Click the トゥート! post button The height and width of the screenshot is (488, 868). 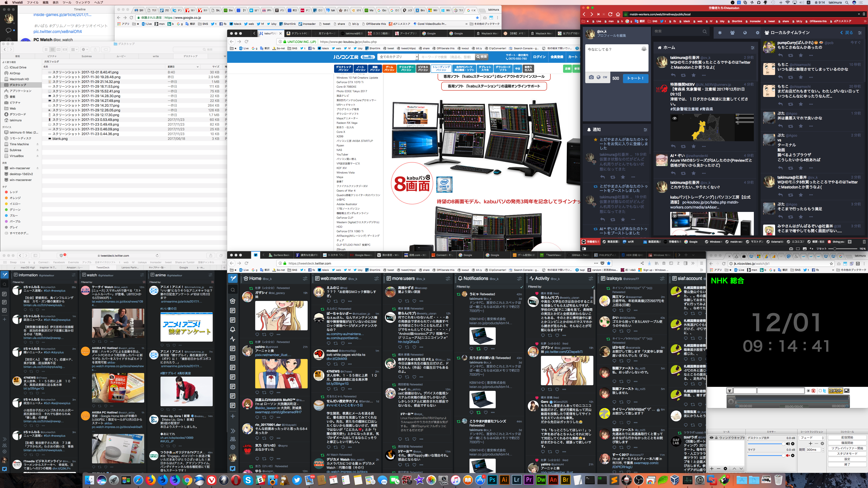point(635,78)
